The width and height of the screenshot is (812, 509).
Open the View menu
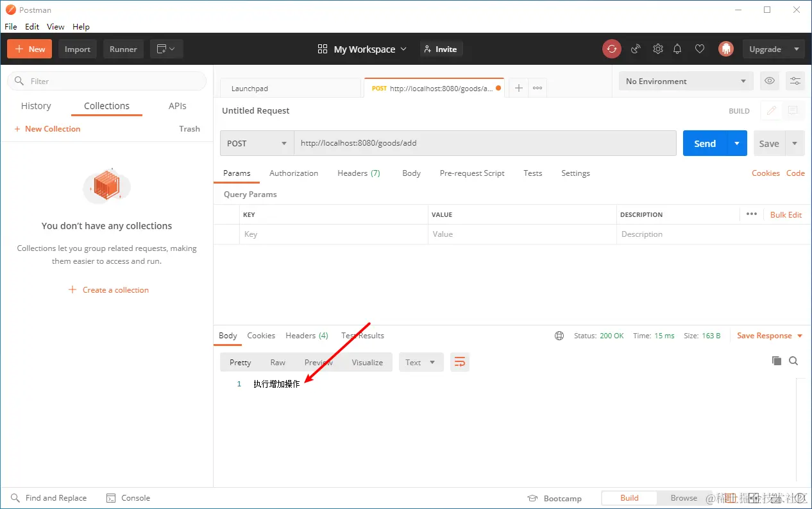point(56,26)
